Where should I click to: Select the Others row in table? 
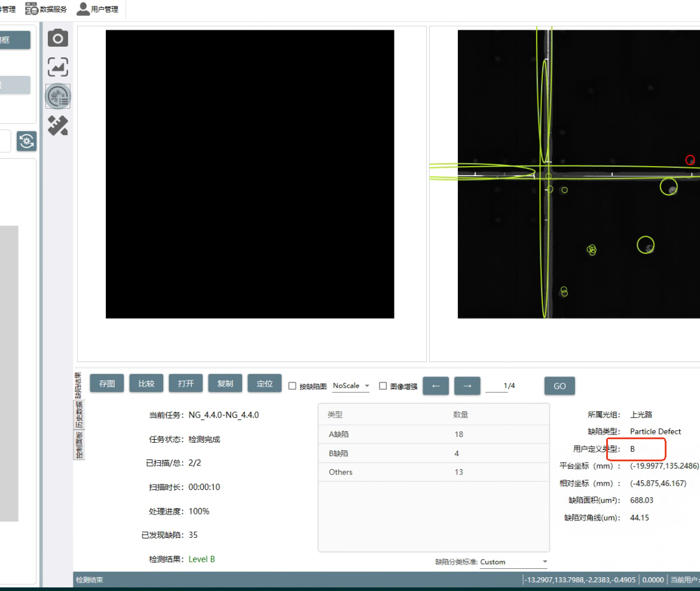[x=433, y=472]
